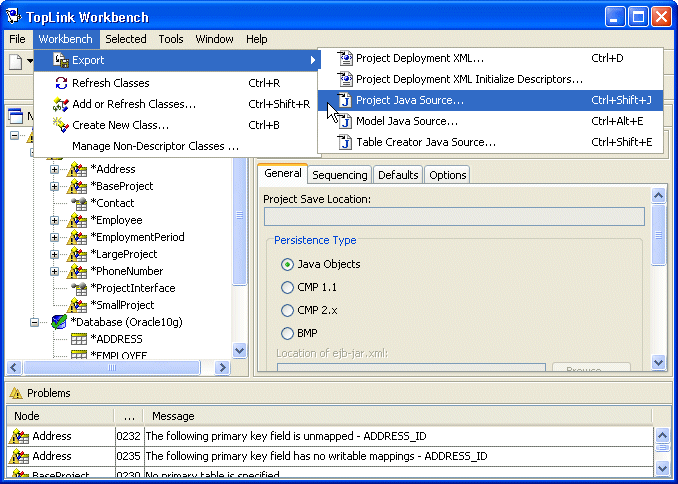Click General panel scrollbar up arrow

point(658,196)
